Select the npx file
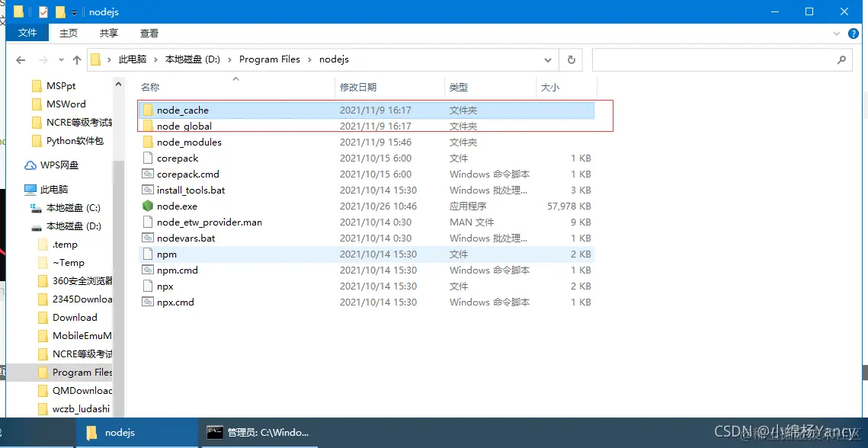The height and width of the screenshot is (448, 868). [366, 286]
